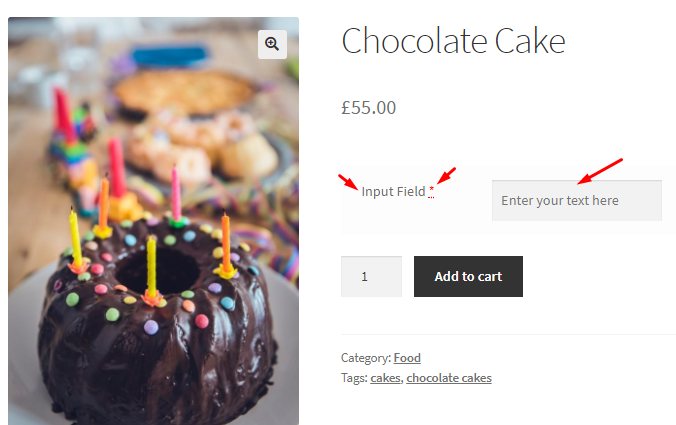
Task: Click the red arrow left of Input Field label
Action: click(348, 182)
